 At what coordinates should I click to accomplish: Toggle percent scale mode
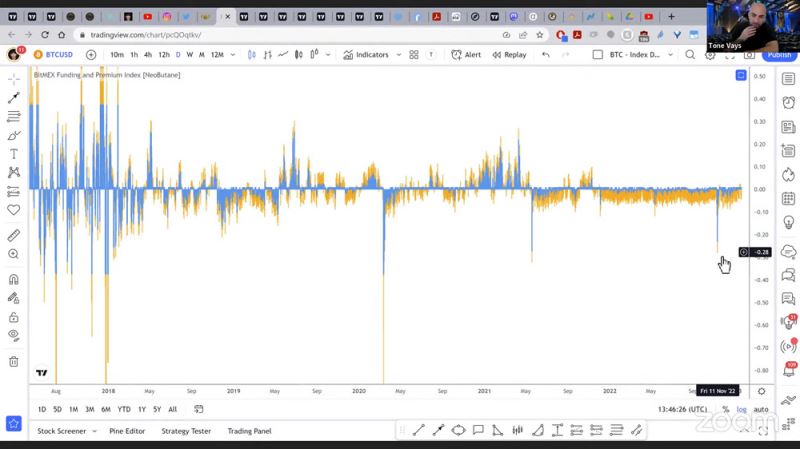click(726, 409)
